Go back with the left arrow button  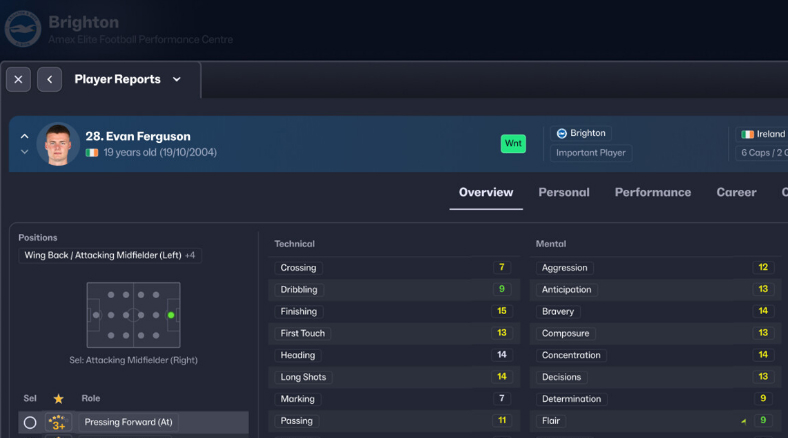click(x=50, y=79)
